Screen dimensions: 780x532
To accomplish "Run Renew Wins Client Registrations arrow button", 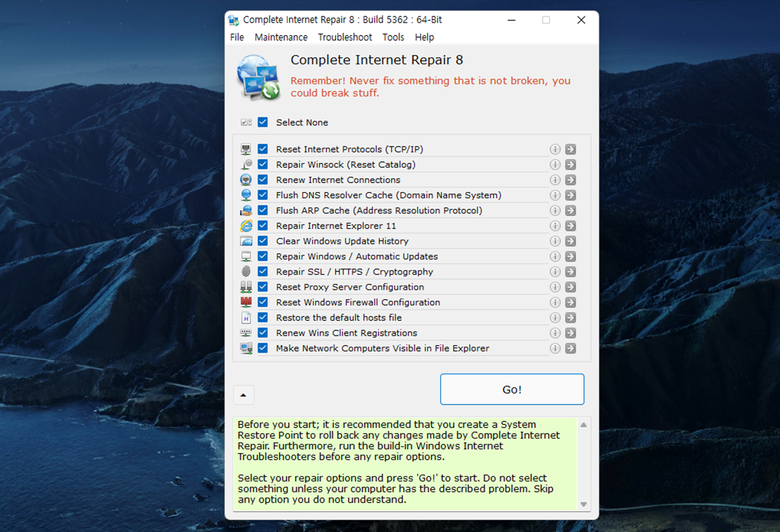I will tap(571, 333).
